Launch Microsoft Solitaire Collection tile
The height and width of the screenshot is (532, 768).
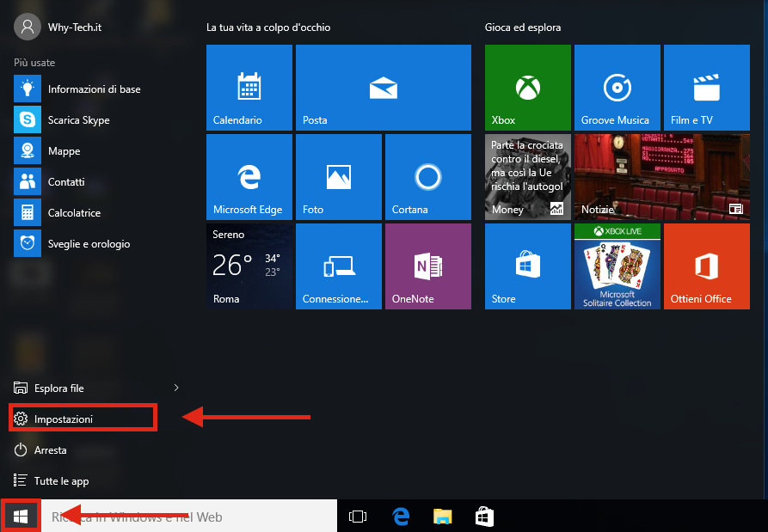coord(617,266)
